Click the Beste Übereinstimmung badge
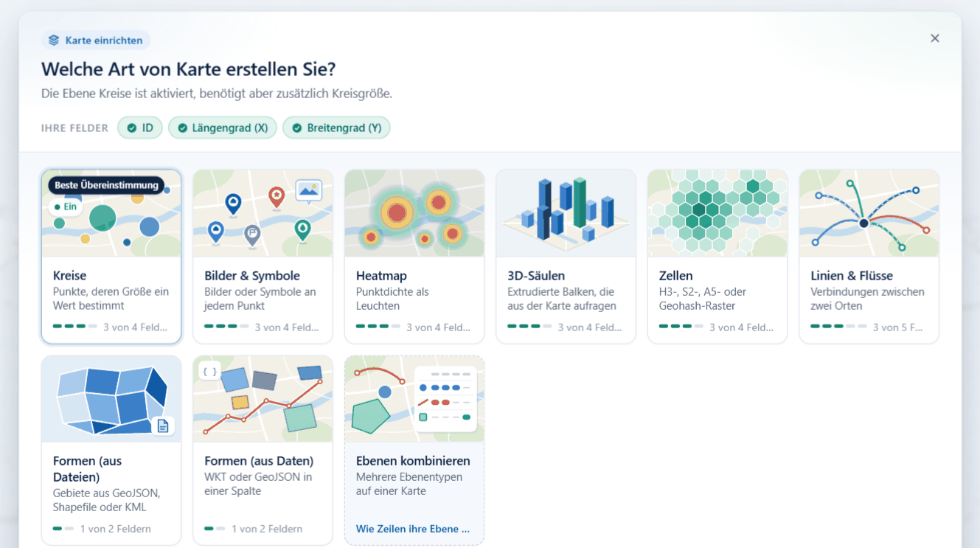The width and height of the screenshot is (980, 548). [106, 185]
